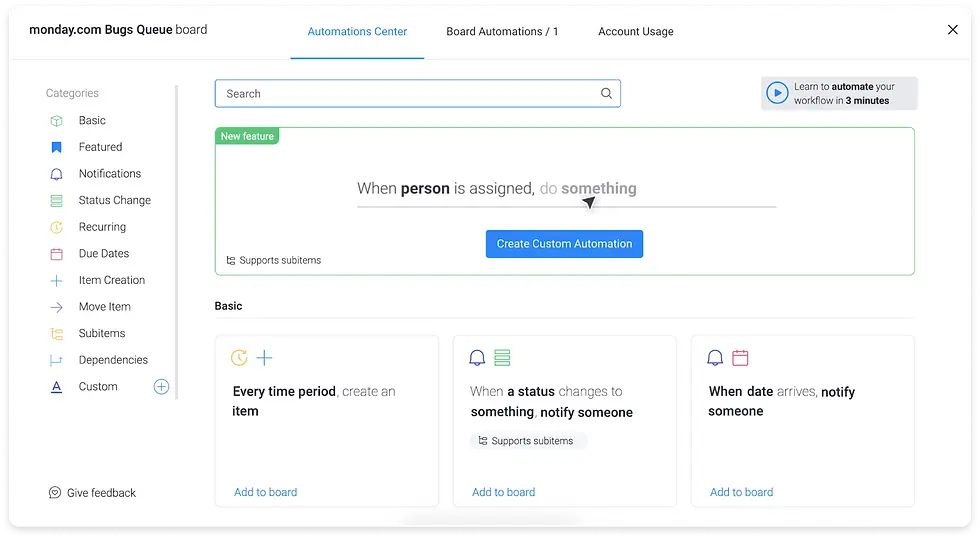980x539 pixels.
Task: Add the recurring item recipe to board
Action: 265,492
